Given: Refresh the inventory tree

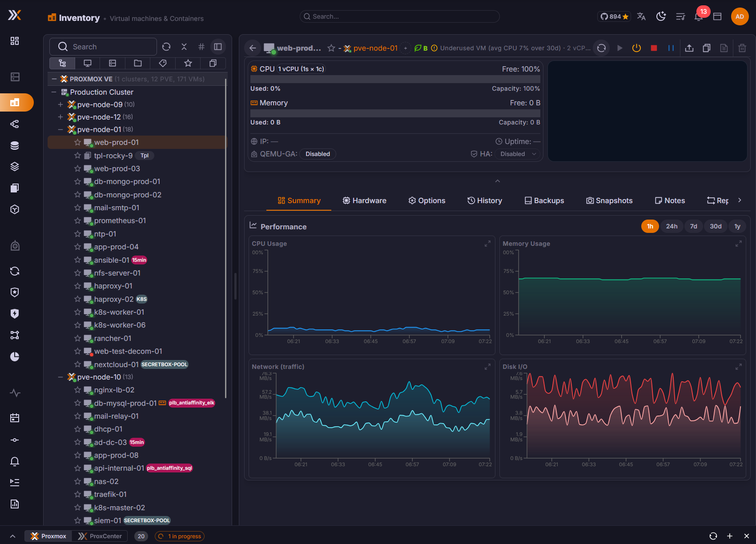Looking at the screenshot, I should (166, 47).
